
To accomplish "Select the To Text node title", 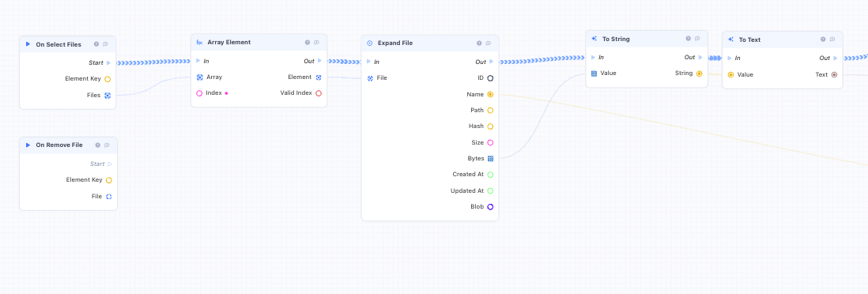I will click(x=749, y=40).
